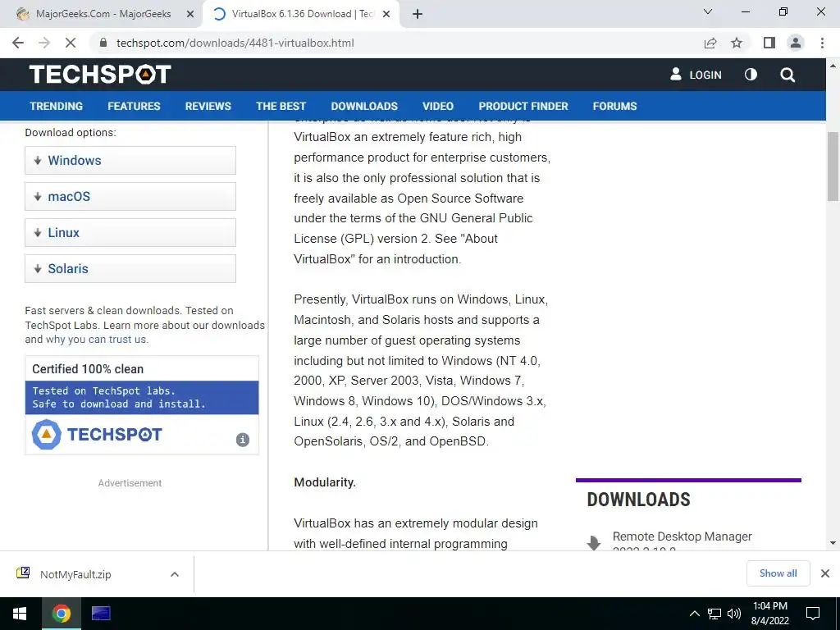Click the TechSpot logo in header
Viewport: 840px width, 630px height.
pyautogui.click(x=100, y=75)
